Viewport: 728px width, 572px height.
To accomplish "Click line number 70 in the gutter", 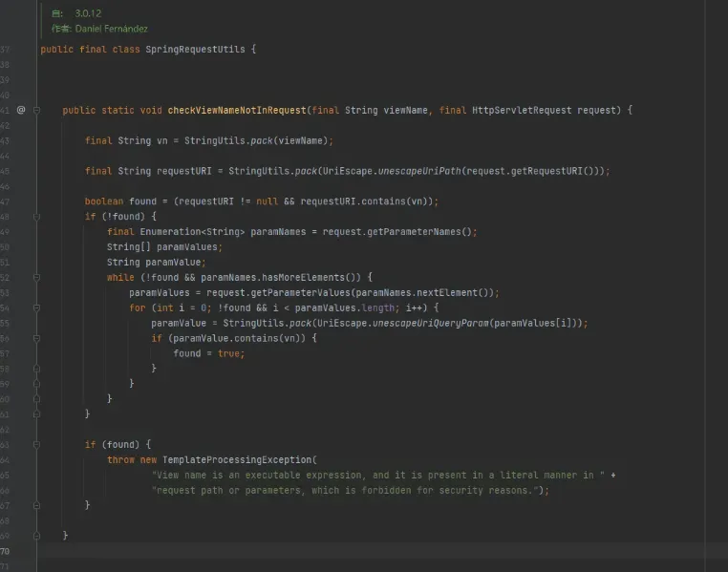I will [x=5, y=551].
